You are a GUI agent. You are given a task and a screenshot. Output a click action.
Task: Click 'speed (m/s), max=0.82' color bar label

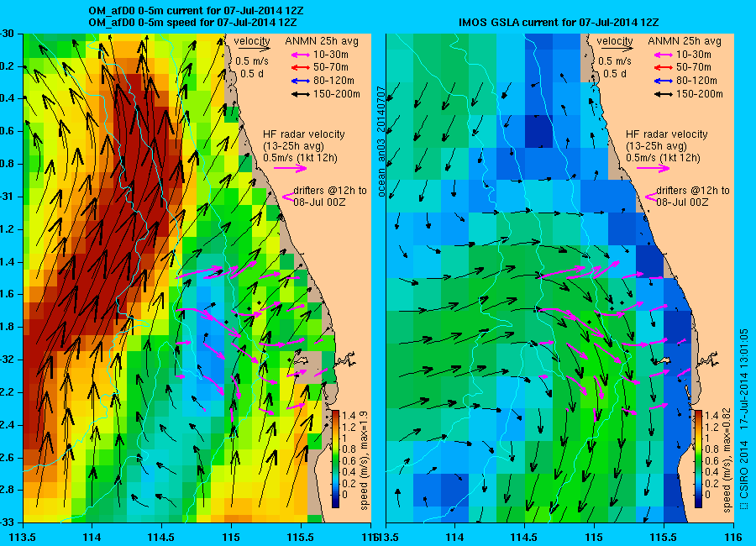pos(727,459)
